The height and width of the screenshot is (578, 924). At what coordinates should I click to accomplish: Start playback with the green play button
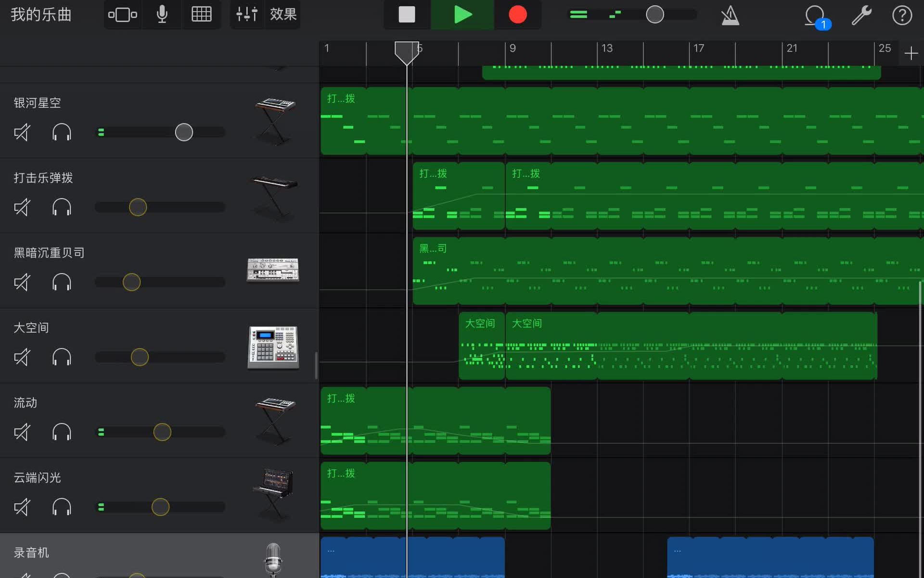coord(462,15)
